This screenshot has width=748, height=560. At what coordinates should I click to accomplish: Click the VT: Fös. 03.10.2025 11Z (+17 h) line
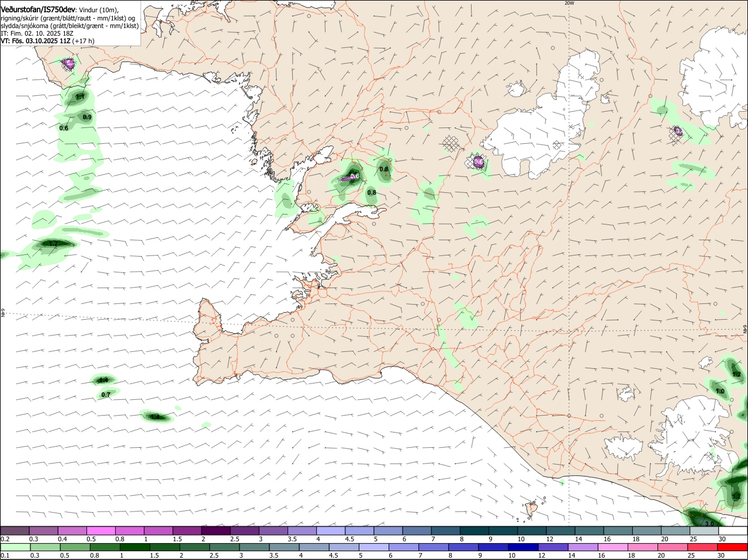[47, 41]
